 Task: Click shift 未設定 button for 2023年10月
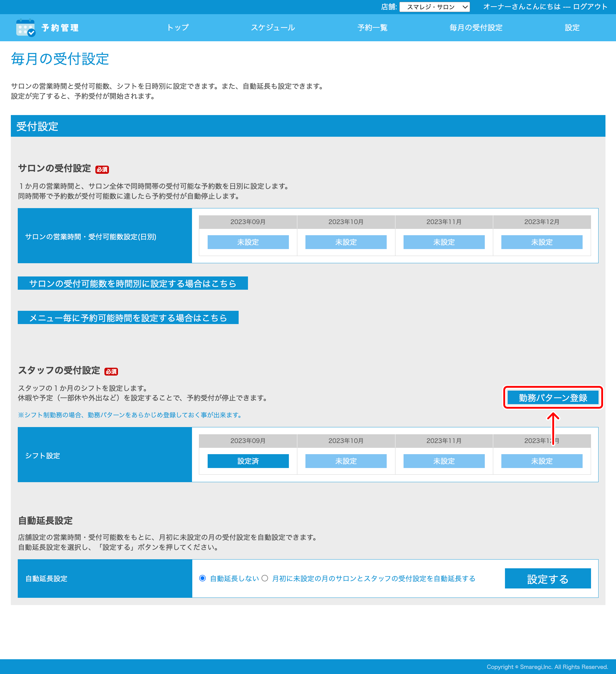coord(346,461)
